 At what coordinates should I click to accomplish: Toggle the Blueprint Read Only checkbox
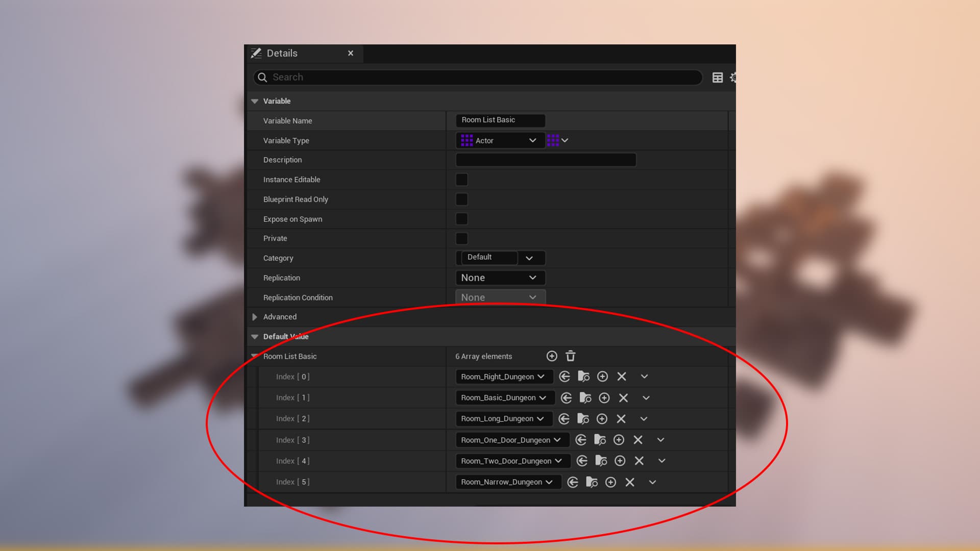[x=461, y=199]
